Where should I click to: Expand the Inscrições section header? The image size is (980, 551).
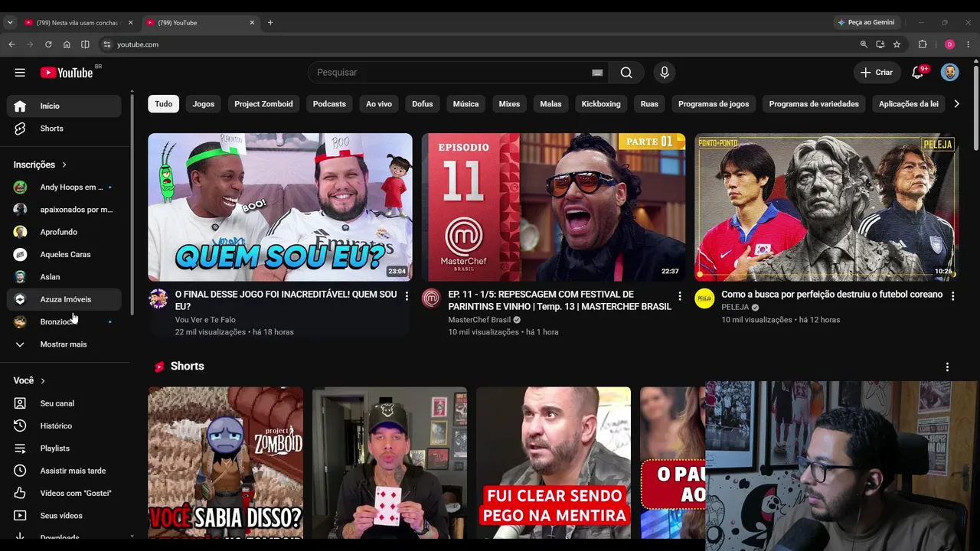tap(41, 165)
